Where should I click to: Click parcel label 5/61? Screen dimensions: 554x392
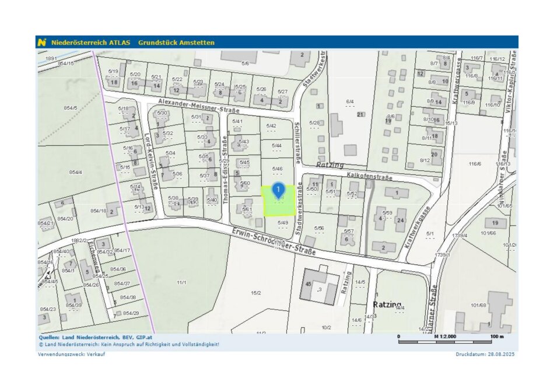point(247,209)
